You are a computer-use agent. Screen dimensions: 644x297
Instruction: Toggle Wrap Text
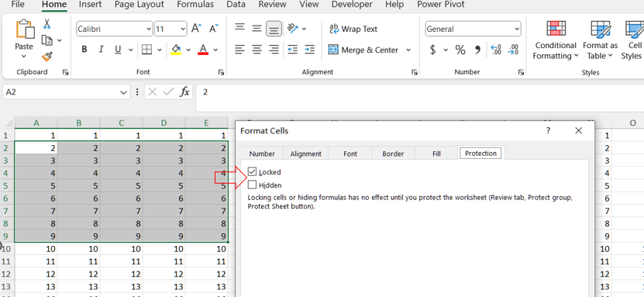353,29
